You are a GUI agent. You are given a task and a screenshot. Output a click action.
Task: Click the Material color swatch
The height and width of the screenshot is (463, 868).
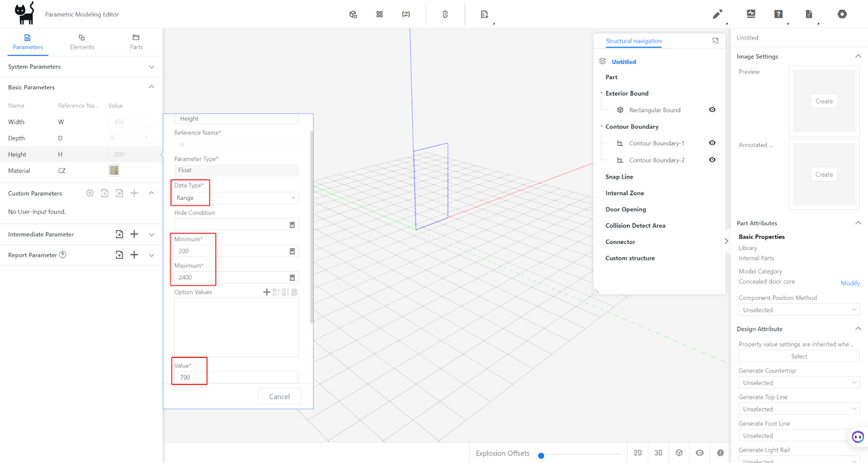click(x=114, y=171)
